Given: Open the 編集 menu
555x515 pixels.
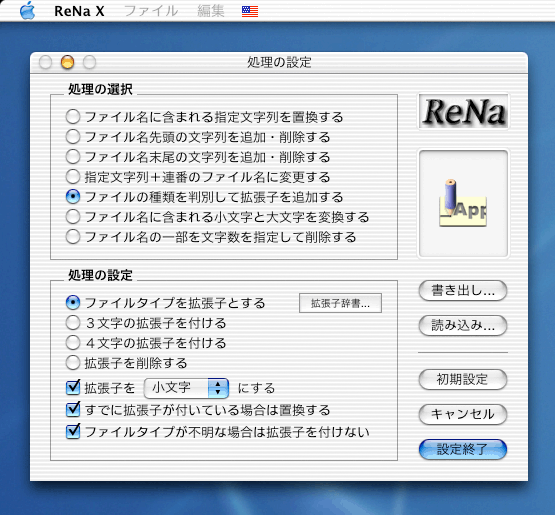Looking at the screenshot, I should pyautogui.click(x=211, y=11).
